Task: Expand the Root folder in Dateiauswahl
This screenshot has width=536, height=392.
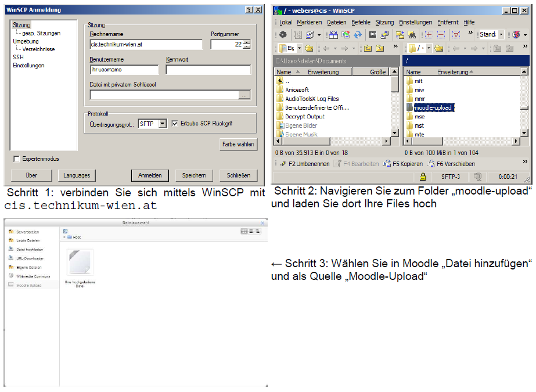Action: pyautogui.click(x=65, y=237)
